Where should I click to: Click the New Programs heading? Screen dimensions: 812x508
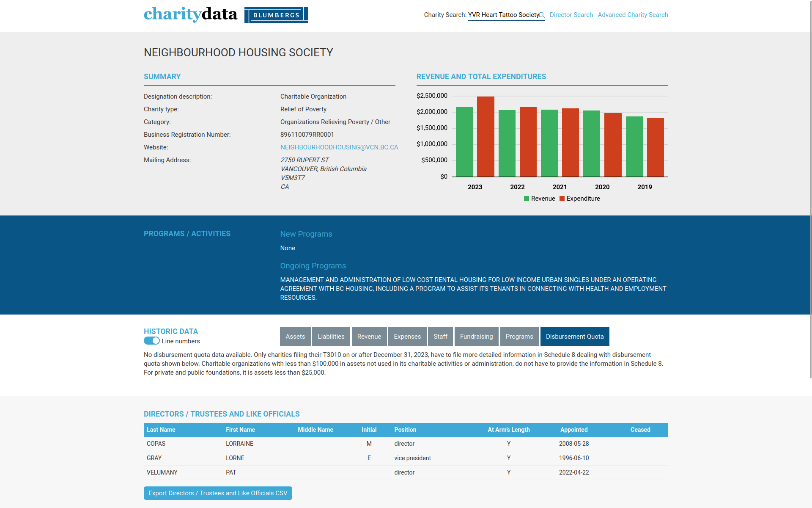click(306, 234)
